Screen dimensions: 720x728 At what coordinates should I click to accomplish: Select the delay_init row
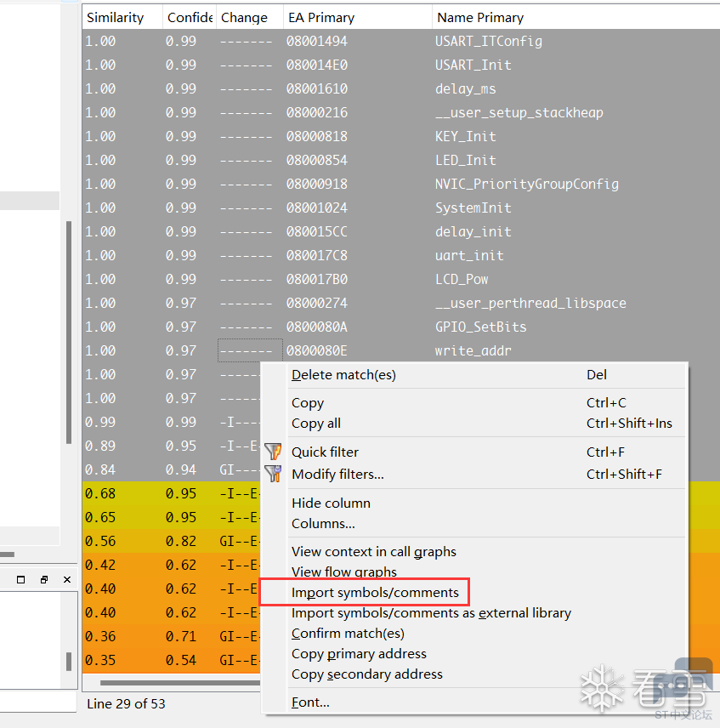coord(401,231)
